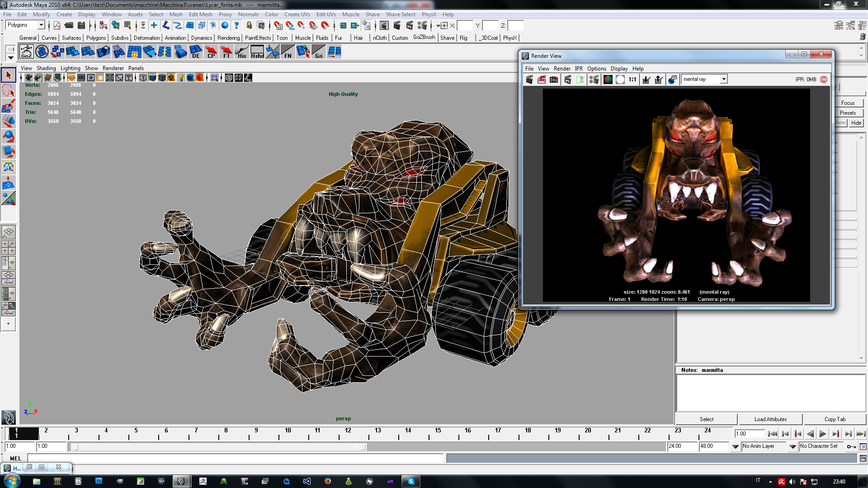868x488 pixels.
Task: Click the Hshd shelf icon
Action: click(257, 52)
